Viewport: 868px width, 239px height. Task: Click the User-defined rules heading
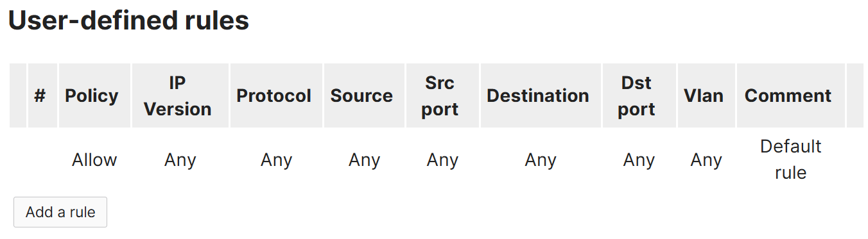coord(128,21)
